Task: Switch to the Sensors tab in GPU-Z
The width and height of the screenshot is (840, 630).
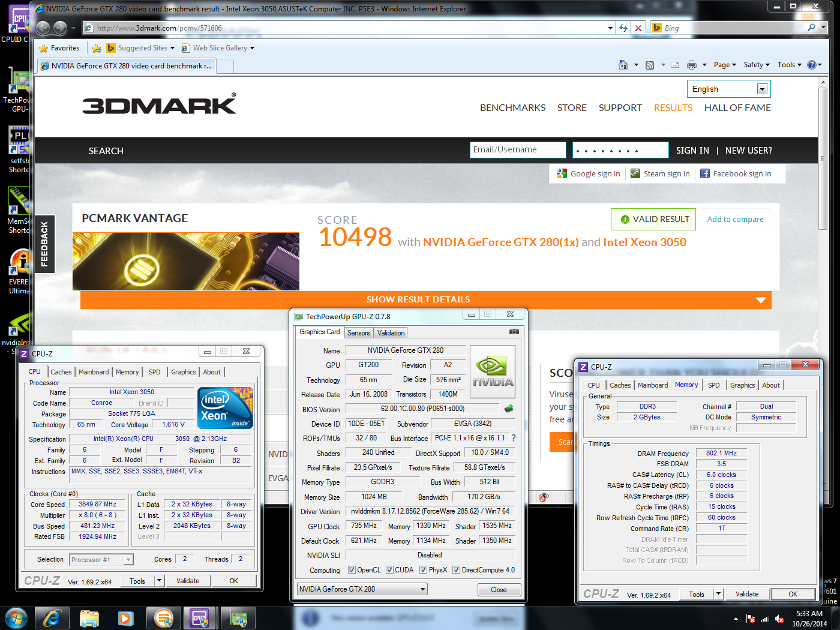Action: (x=359, y=333)
